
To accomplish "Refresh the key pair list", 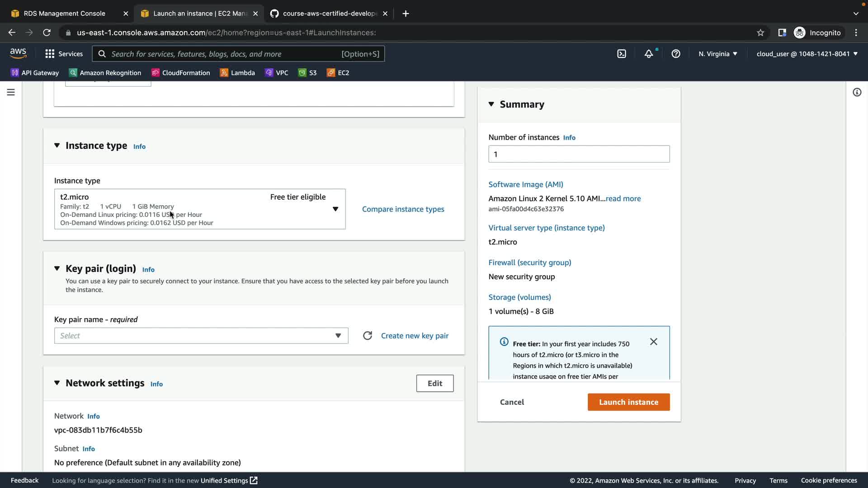I will pos(368,336).
